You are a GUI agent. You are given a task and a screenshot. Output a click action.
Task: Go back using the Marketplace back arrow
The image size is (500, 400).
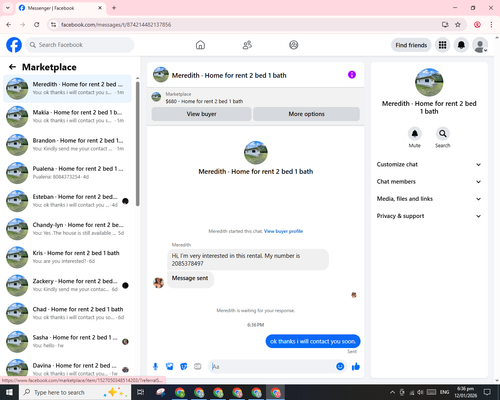coord(12,67)
